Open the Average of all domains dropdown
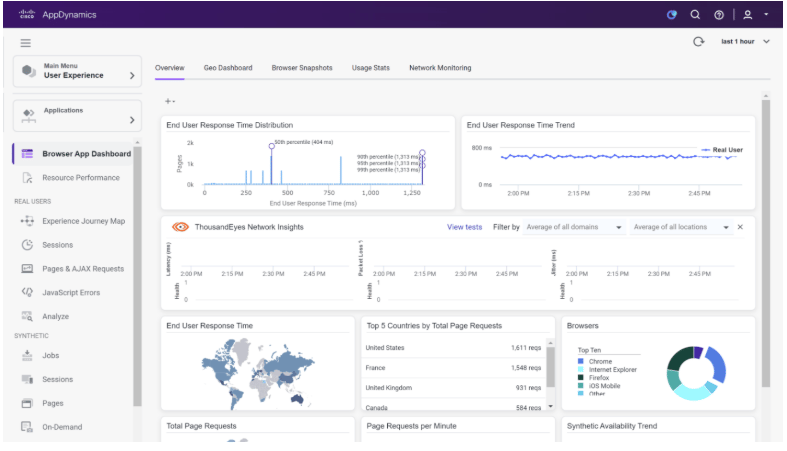The height and width of the screenshot is (451, 787). click(574, 227)
